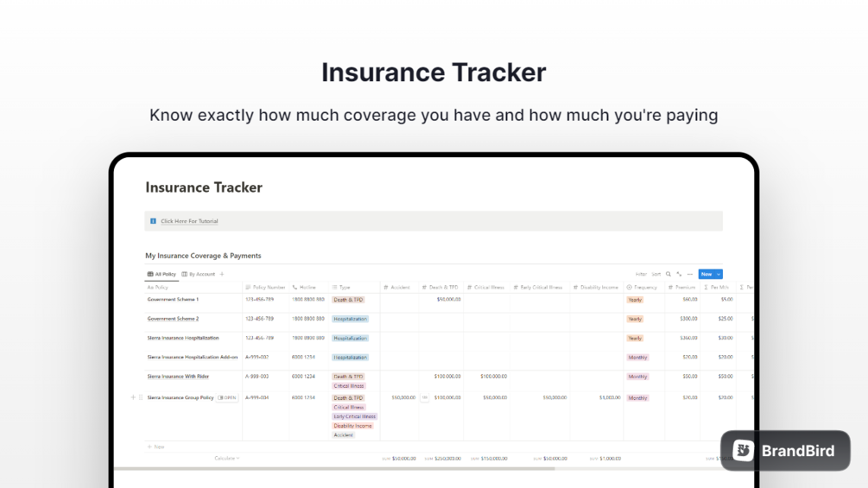Click the Sort button
The image size is (868, 488).
pos(656,274)
